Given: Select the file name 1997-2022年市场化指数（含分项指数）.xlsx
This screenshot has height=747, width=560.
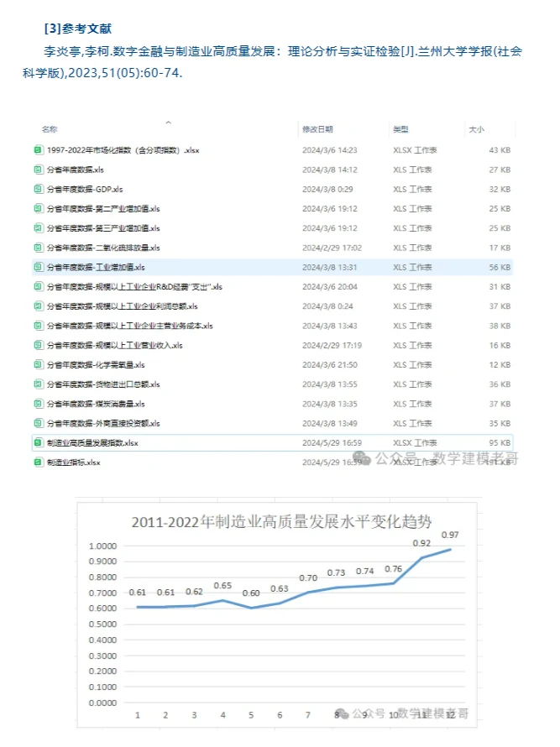Looking at the screenshot, I should [123, 150].
